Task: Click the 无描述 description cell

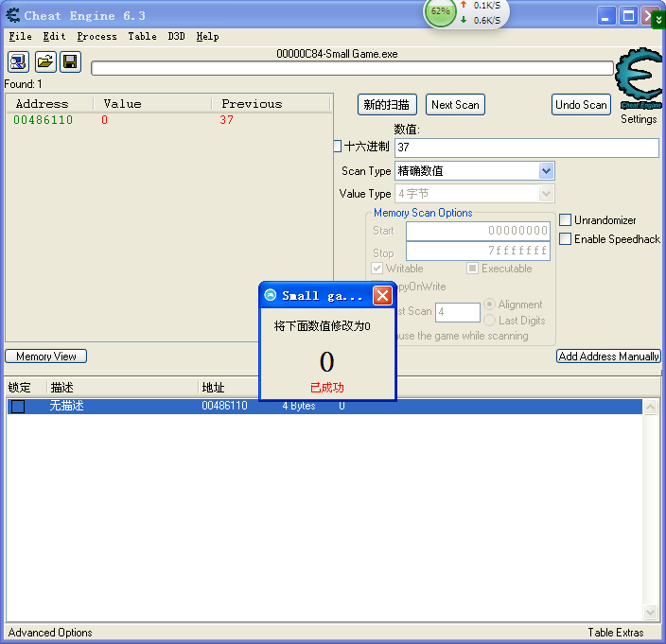Action: click(x=66, y=406)
